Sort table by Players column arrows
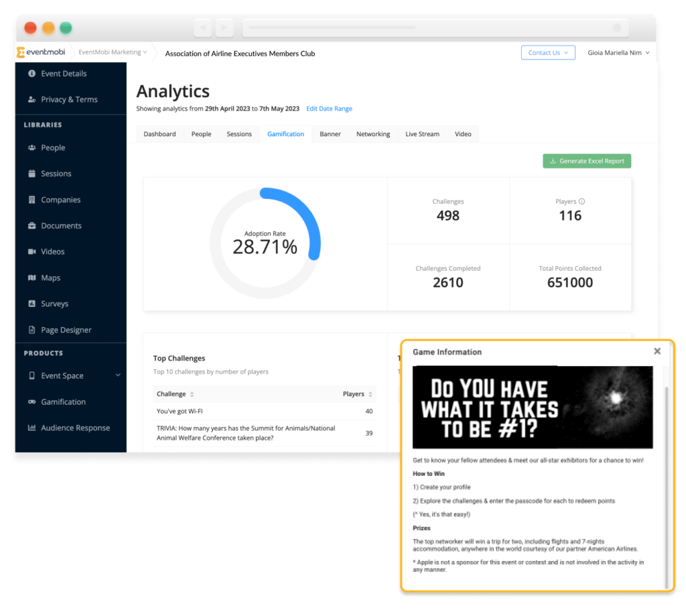The width and height of the screenshot is (686, 616). [x=370, y=394]
